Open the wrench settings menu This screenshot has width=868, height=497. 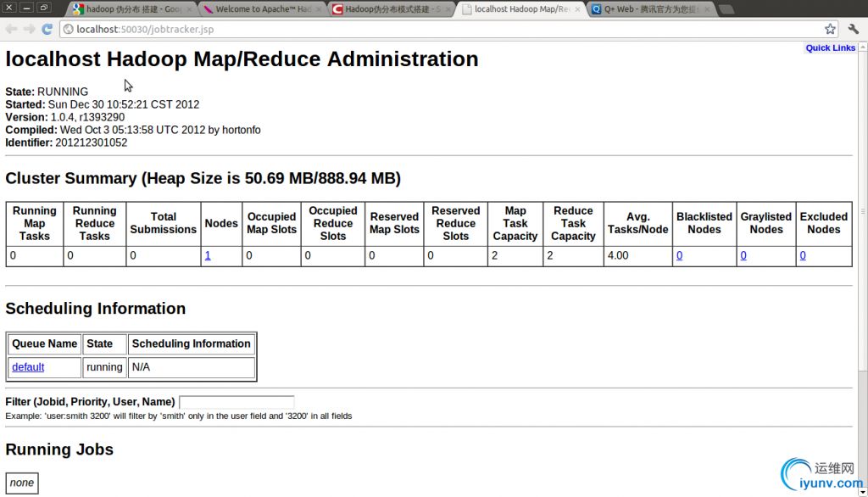click(x=853, y=29)
